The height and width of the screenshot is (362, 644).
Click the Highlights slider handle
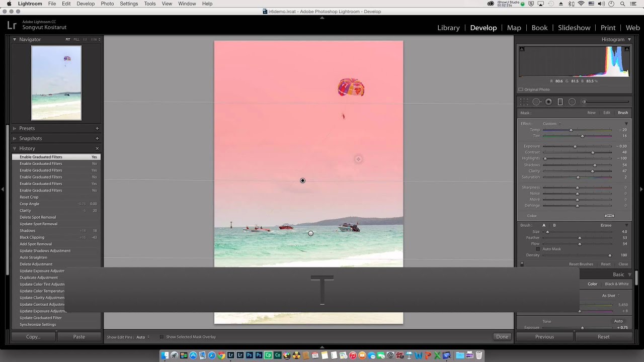point(545,158)
